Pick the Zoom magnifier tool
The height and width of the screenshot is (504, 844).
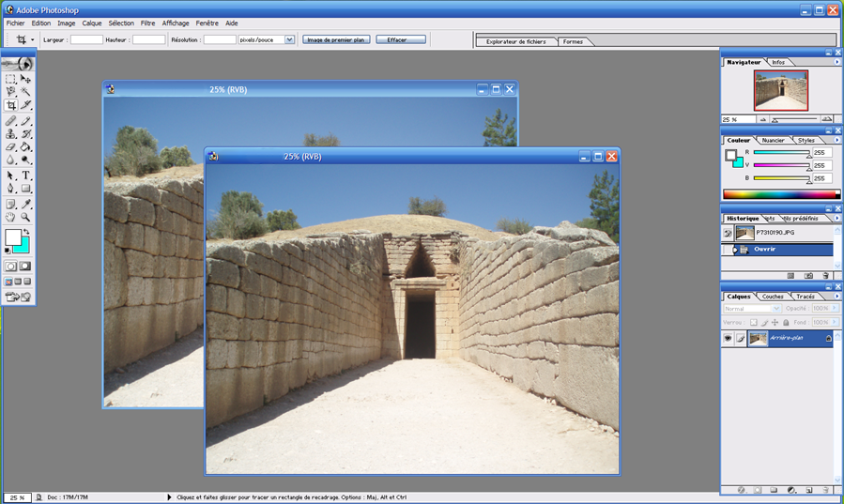[26, 217]
